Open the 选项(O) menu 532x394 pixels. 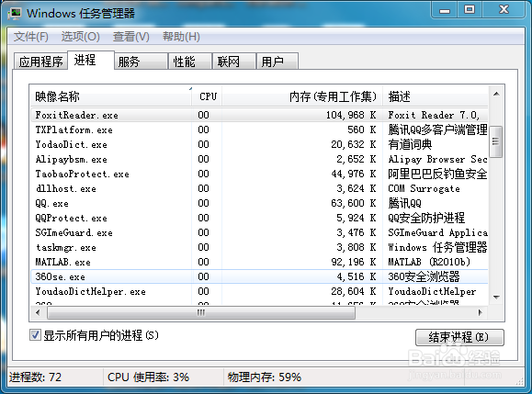tap(81, 37)
